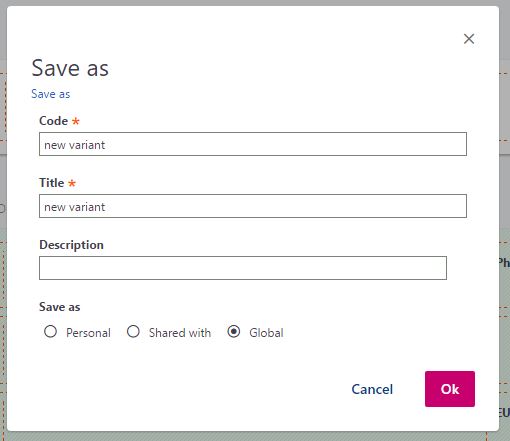510x441 pixels.
Task: Click the bold Code field label
Action: [x=53, y=121]
